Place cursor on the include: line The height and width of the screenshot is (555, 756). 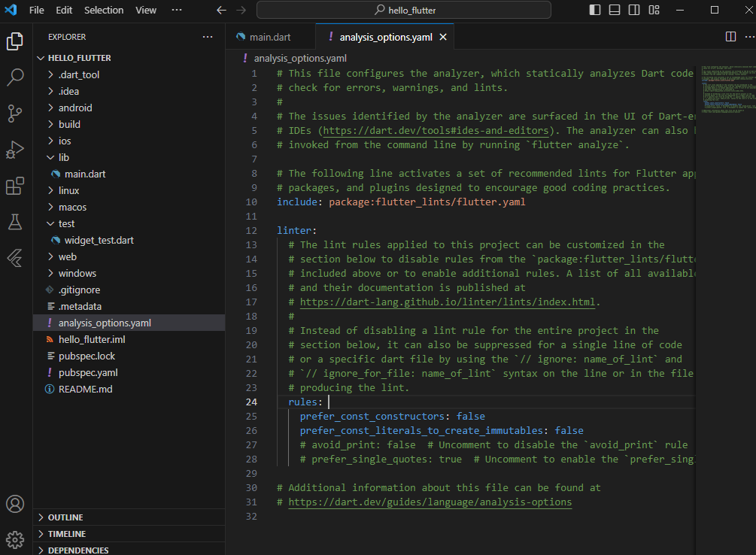401,202
